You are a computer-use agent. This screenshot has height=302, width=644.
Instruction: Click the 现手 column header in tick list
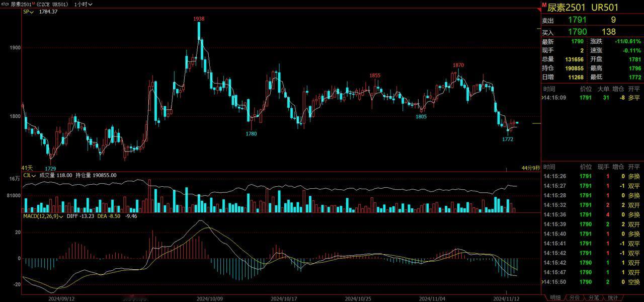603,167
